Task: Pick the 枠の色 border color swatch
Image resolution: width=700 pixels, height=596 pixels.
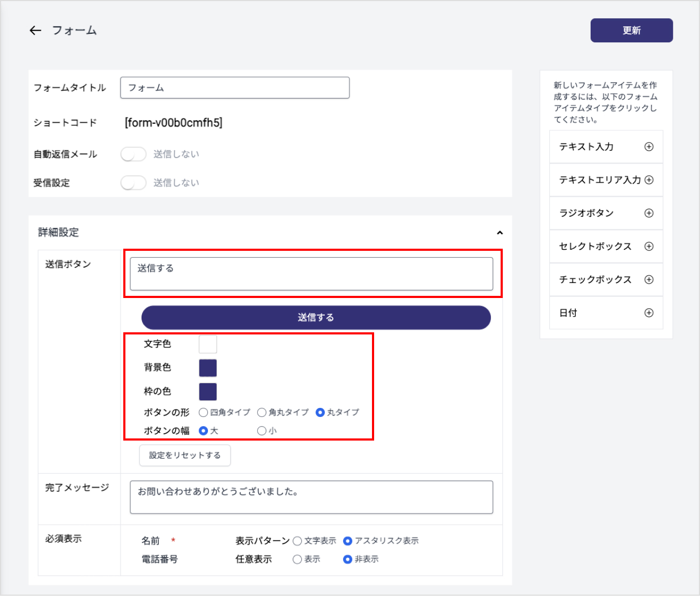Action: click(x=208, y=392)
